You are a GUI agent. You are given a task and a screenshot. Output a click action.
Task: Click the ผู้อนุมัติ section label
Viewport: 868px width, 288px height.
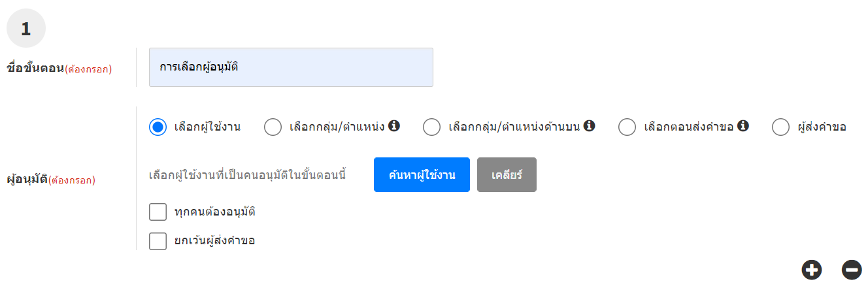[x=26, y=179]
